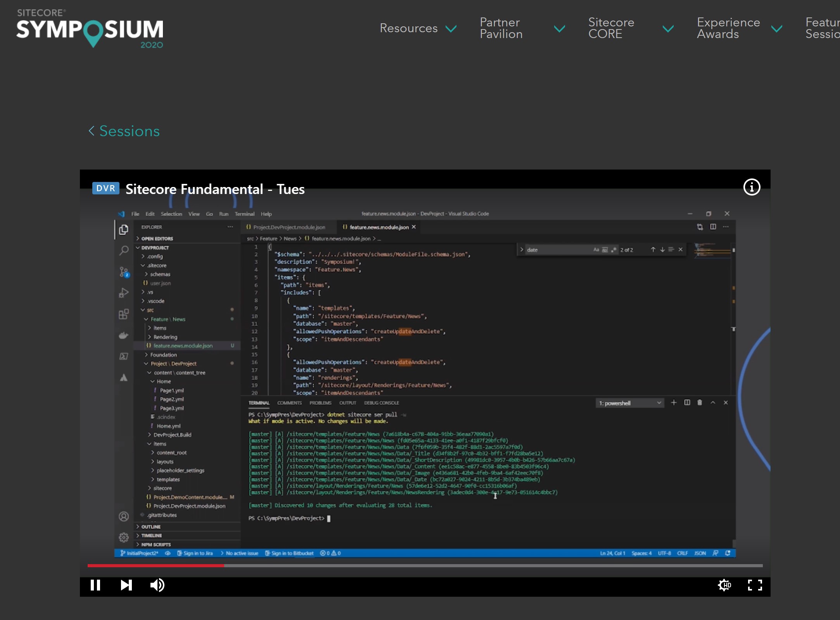Go to next match arrow
Image resolution: width=840 pixels, height=620 pixels.
coord(662,249)
